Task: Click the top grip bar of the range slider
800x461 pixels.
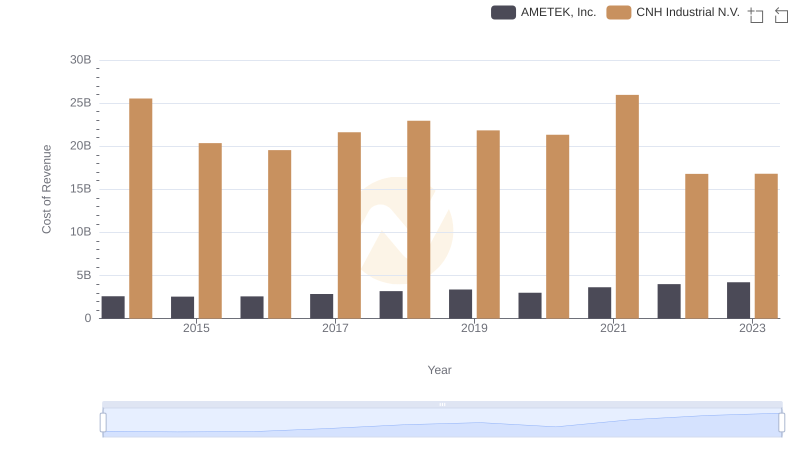Action: coord(442,404)
